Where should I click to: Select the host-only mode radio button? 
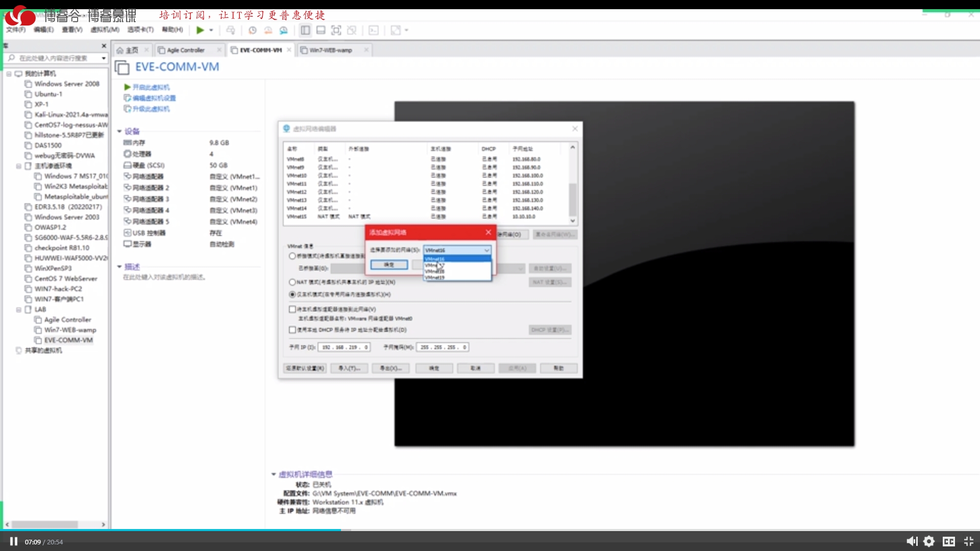point(292,294)
